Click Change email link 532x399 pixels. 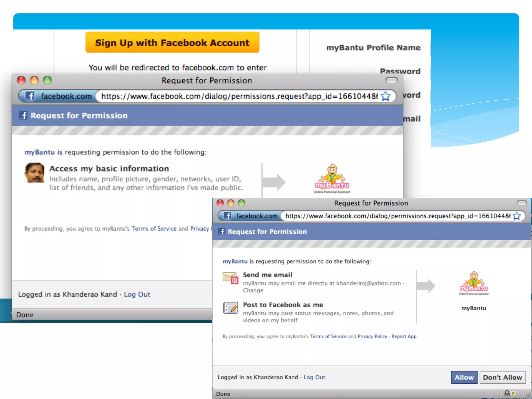tap(253, 290)
